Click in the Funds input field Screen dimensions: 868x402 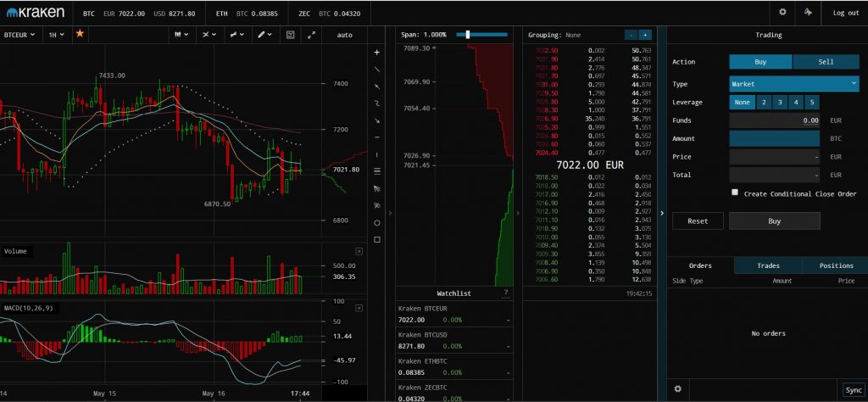(775, 120)
